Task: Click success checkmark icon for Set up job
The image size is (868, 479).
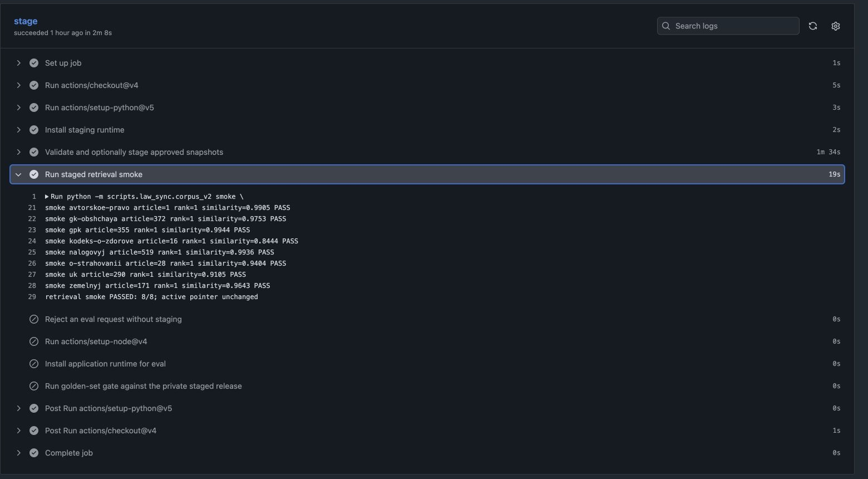Action: coord(34,63)
